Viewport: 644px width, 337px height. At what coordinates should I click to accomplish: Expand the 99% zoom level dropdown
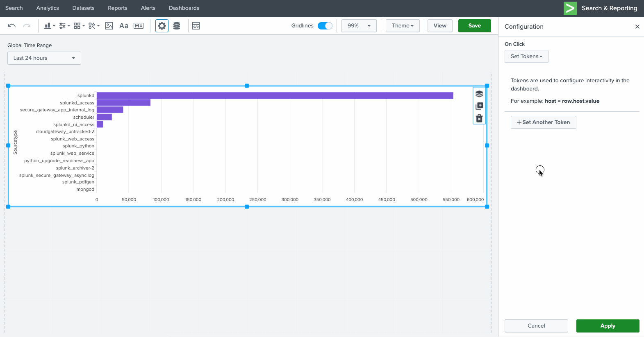tap(359, 26)
